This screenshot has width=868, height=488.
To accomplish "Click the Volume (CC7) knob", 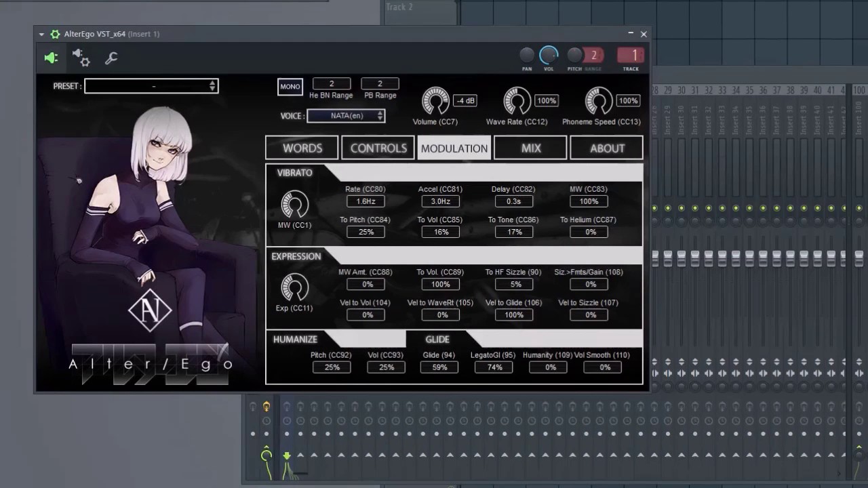I will pos(435,101).
